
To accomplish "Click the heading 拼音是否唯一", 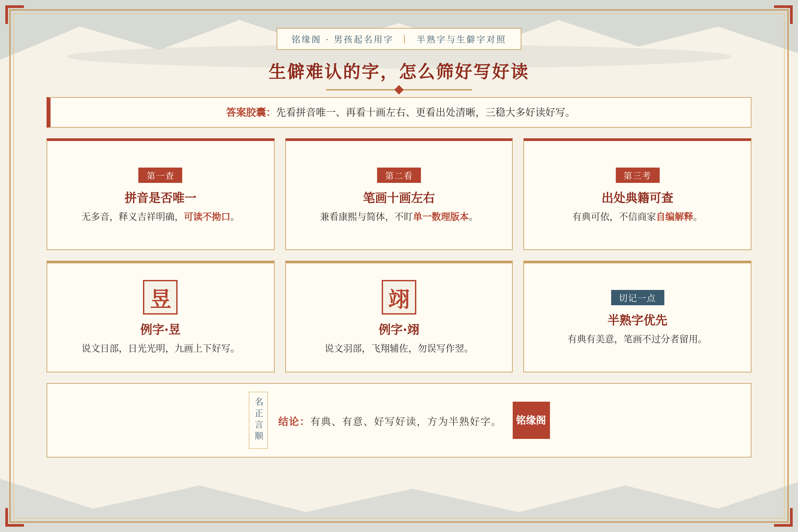I will (x=160, y=198).
